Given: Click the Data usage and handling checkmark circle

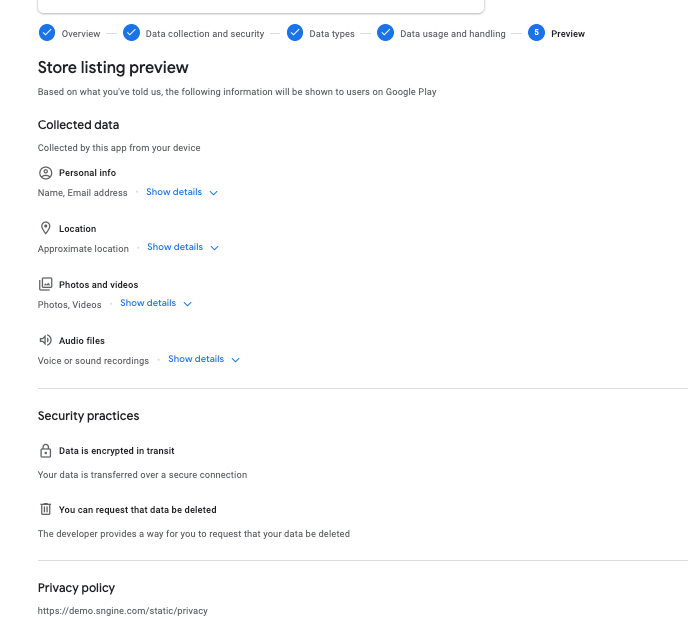Looking at the screenshot, I should 385,33.
